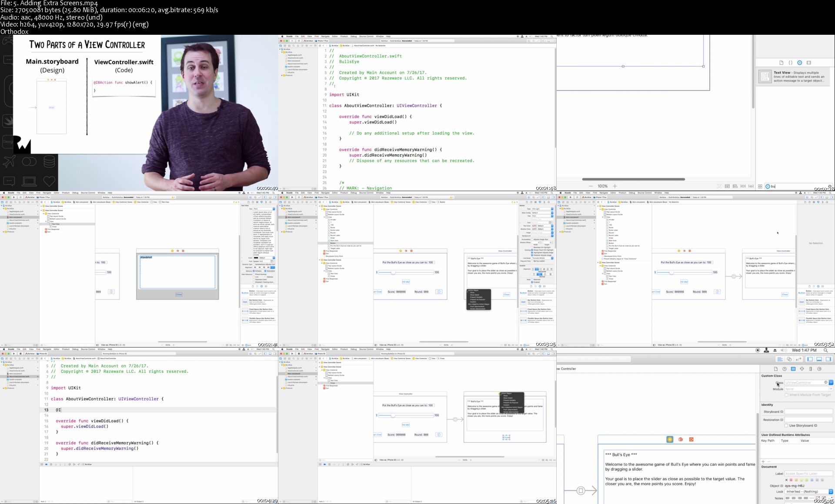Select the Object library circle icon

[x=799, y=63]
